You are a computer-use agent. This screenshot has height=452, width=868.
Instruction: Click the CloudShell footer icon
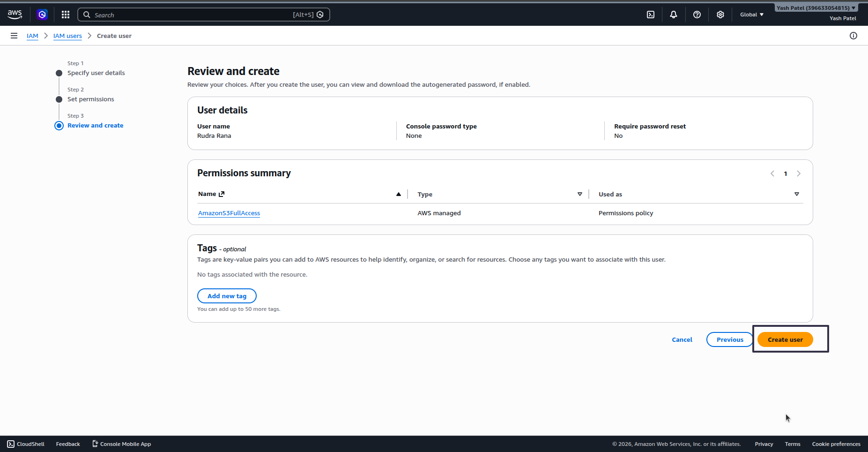[x=11, y=444]
